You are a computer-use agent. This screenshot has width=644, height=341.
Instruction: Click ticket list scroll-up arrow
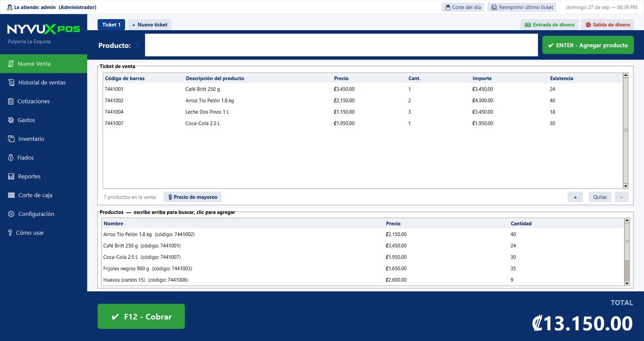pos(626,75)
